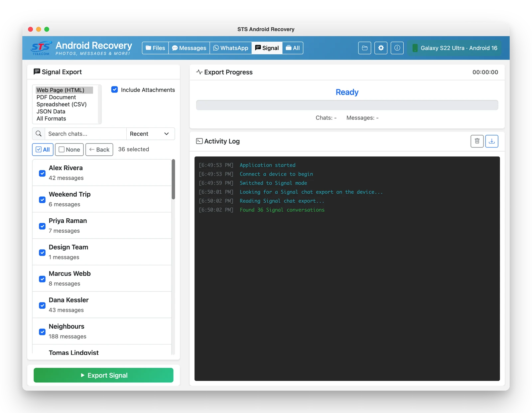
Task: Switch to Files tab
Action: pyautogui.click(x=155, y=48)
